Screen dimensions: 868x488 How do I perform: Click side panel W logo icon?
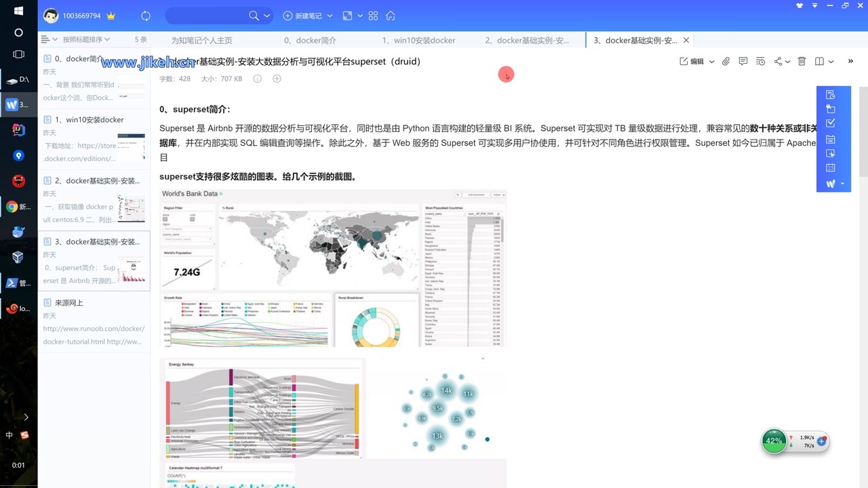[x=831, y=184]
